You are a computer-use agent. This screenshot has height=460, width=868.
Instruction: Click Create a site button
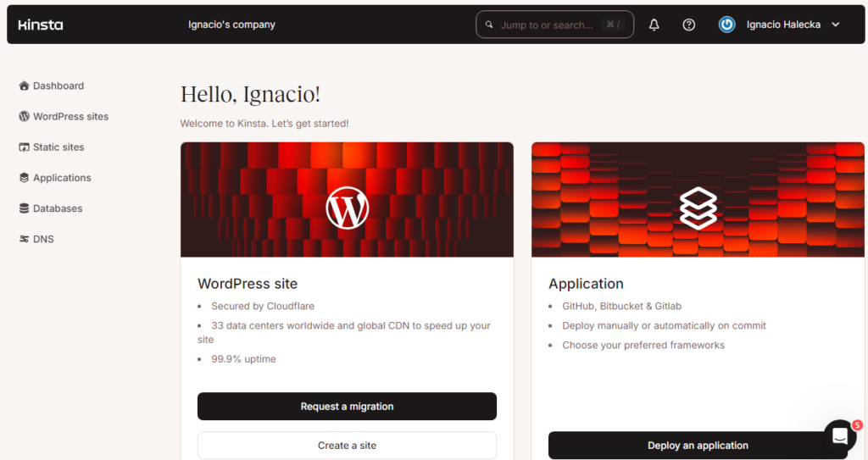click(347, 446)
